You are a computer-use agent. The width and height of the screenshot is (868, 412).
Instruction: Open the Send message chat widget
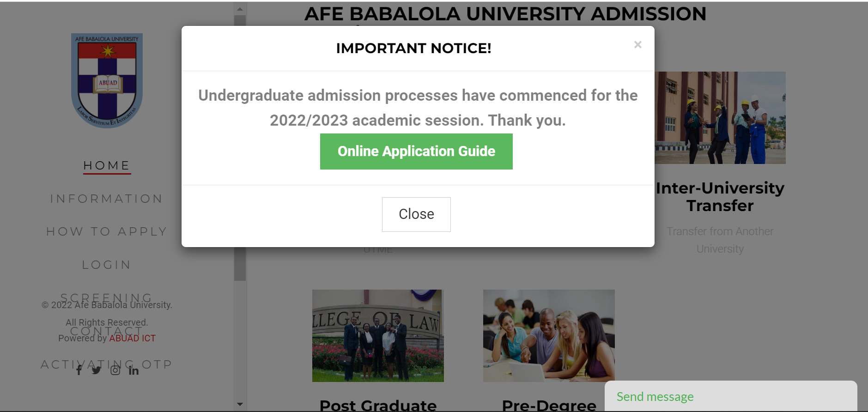coord(655,396)
